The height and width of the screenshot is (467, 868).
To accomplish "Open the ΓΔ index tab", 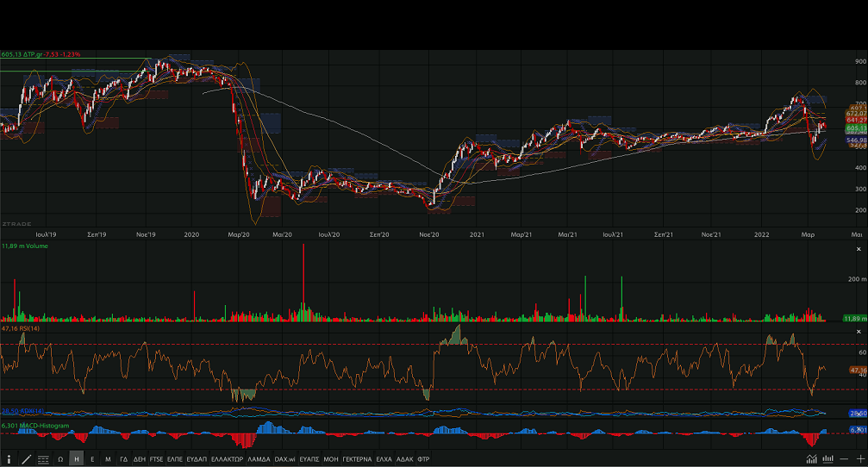I will point(123,458).
